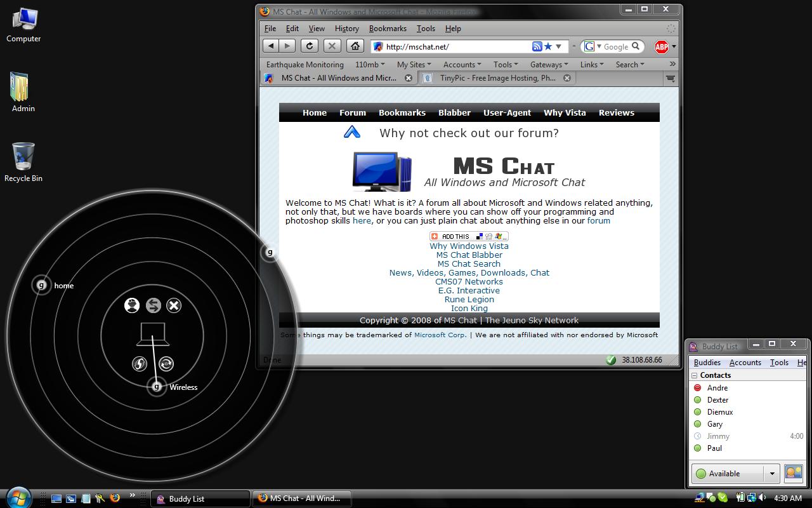Expand the Gateways bookmarks folder
812x508 pixels.
[x=549, y=64]
